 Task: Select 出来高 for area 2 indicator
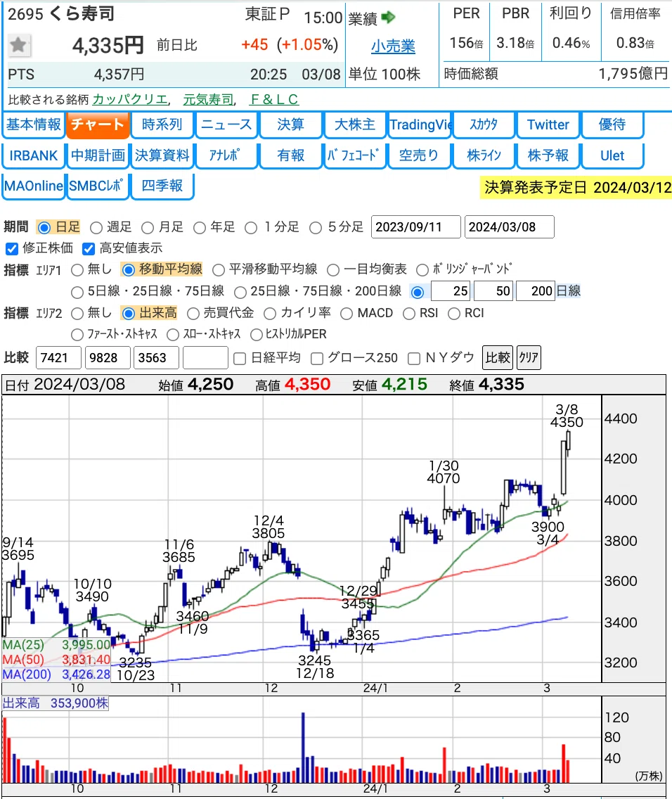pos(129,314)
